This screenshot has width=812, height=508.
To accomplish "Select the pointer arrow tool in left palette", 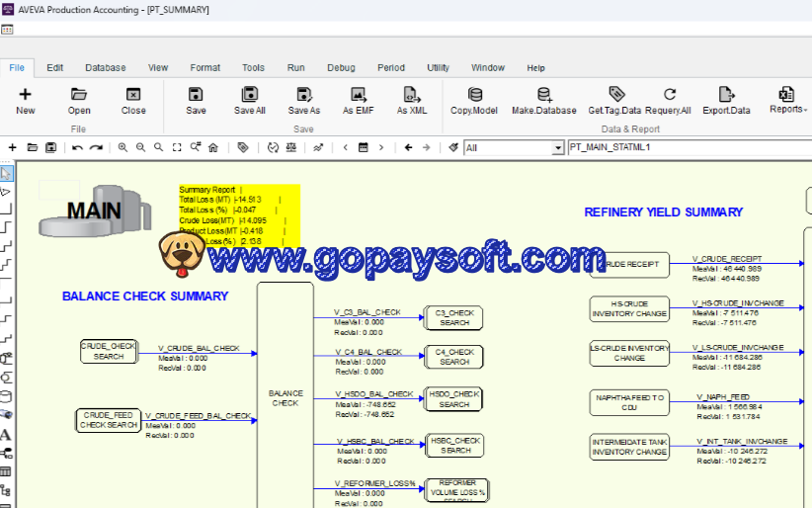I will point(7,175).
